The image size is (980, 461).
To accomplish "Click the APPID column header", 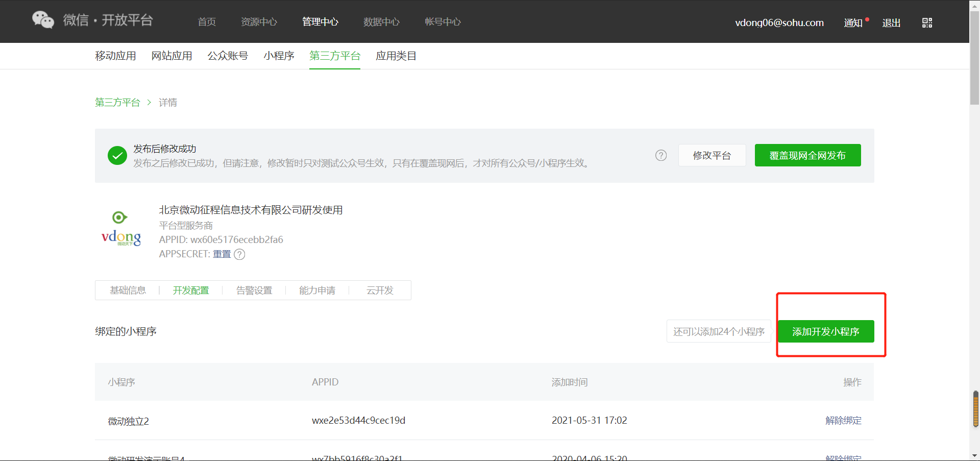I will pyautogui.click(x=325, y=382).
